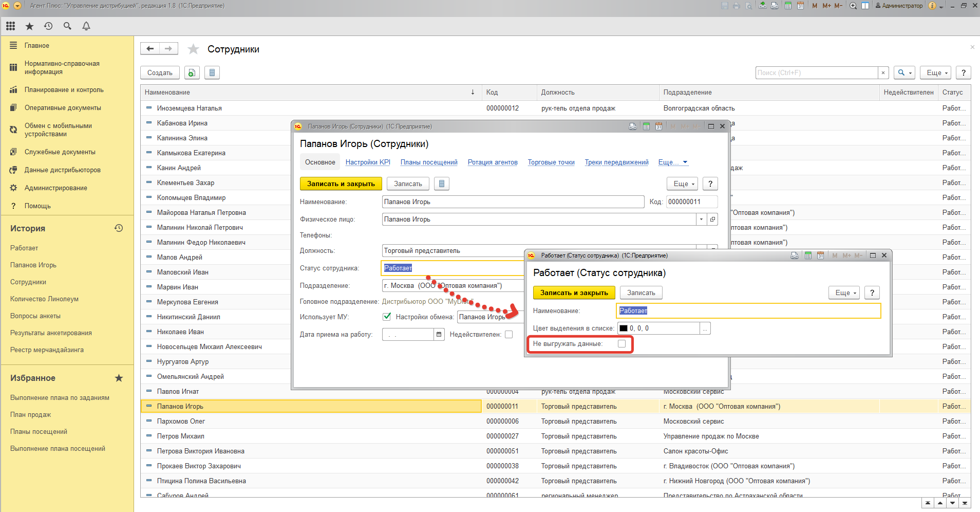Open the calendar picker for Дата приема на работу
Viewport: 980px width, 512px height.
pos(439,334)
